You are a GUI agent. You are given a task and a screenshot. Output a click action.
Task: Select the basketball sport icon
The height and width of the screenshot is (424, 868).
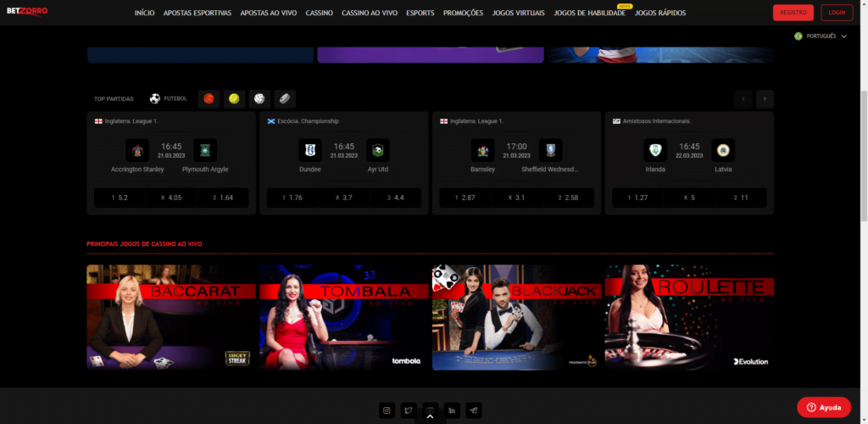[x=209, y=98]
